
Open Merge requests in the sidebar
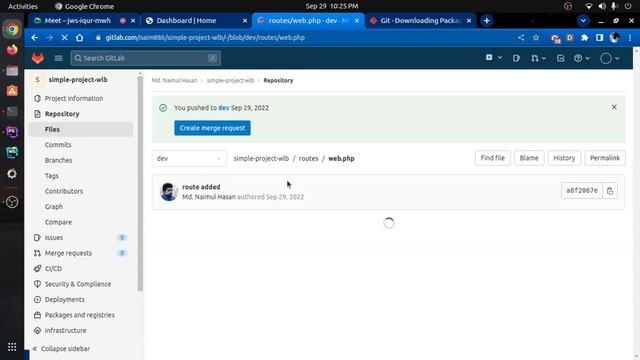tap(81, 253)
